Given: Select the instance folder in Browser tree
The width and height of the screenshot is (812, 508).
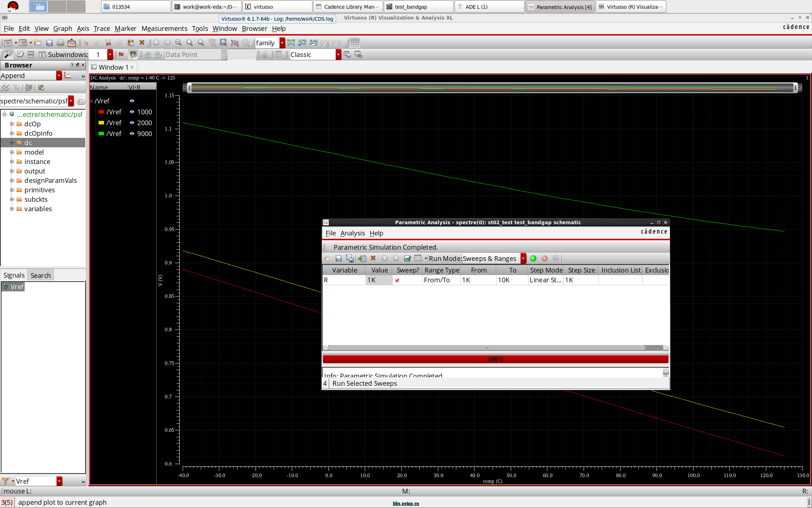Looking at the screenshot, I should point(37,161).
